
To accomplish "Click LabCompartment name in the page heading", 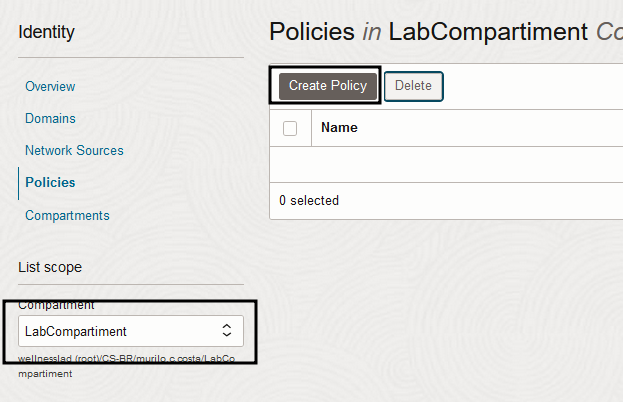I will pos(487,32).
